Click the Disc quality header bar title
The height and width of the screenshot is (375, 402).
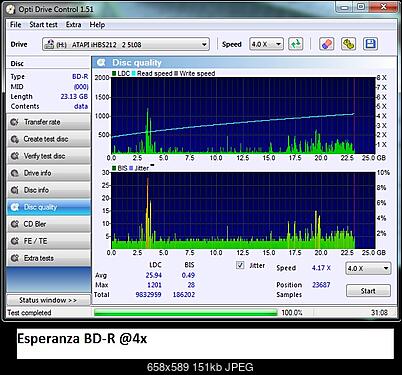point(137,63)
